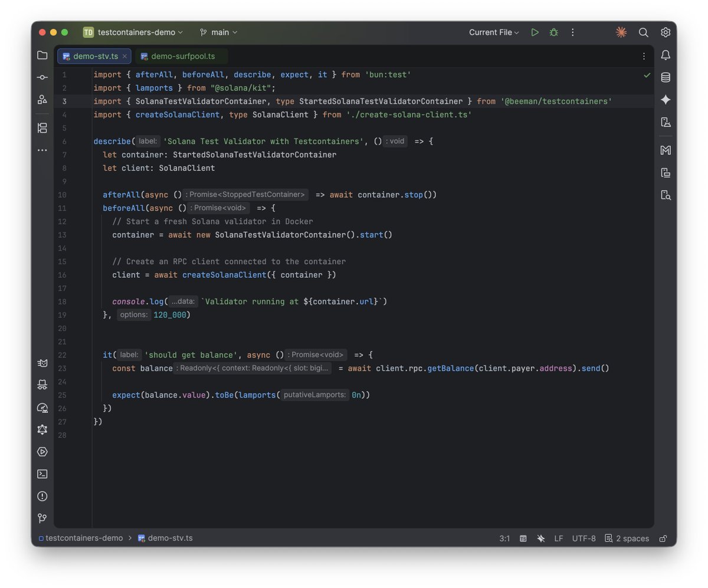
Task: Show more tool windows (three dots)
Action: click(42, 150)
